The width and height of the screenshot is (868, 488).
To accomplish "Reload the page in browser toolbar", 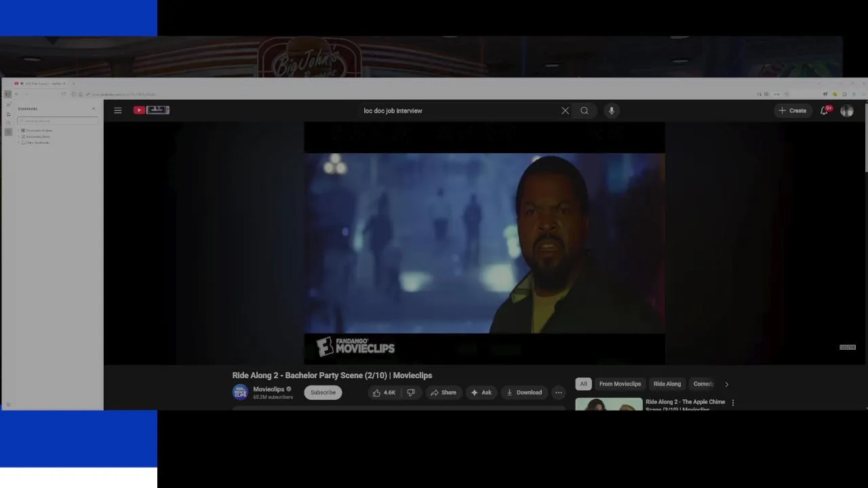I will pyautogui.click(x=64, y=94).
